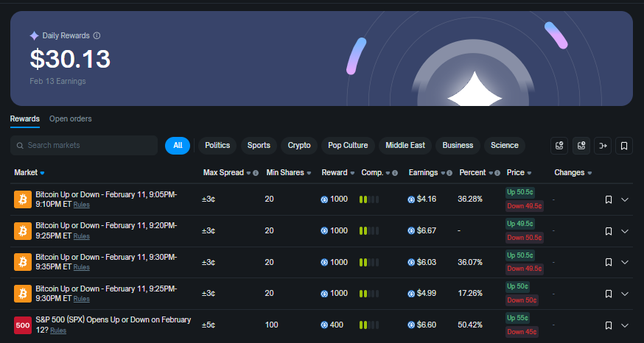Open Rules link for Bitcoin 9:05PM-9:10PM market
The height and width of the screenshot is (343, 644).
tap(81, 205)
